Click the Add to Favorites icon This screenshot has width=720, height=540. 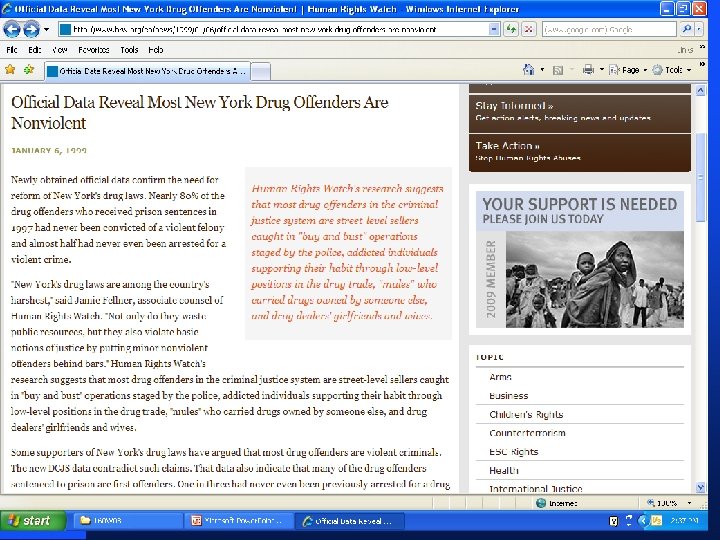coord(29,70)
